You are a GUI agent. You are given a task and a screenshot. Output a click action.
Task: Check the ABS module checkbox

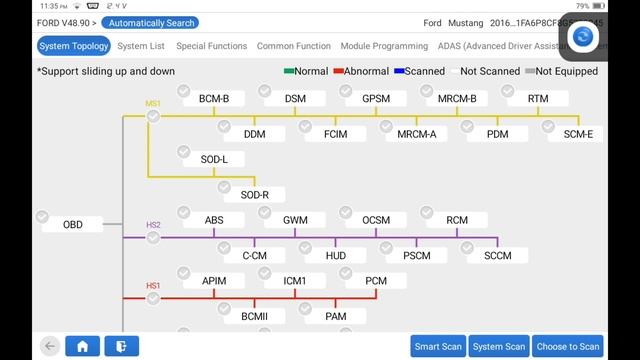183,212
